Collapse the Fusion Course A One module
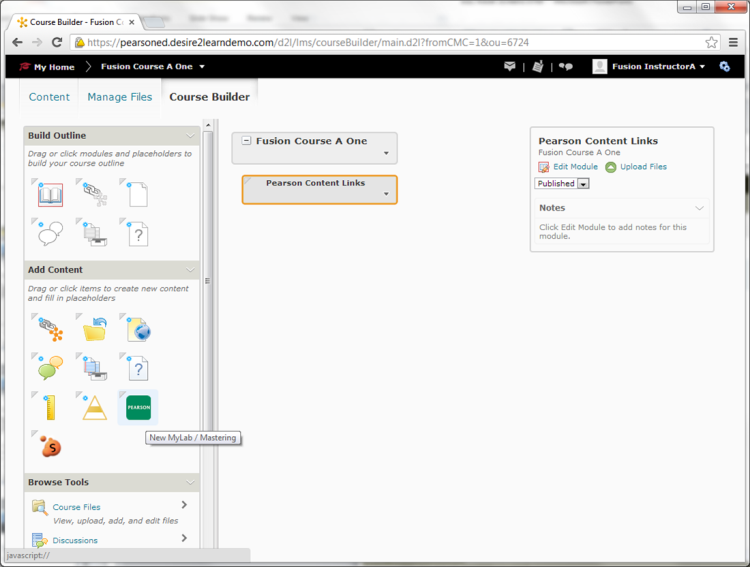Screen dimensions: 750x567 pos(246,141)
